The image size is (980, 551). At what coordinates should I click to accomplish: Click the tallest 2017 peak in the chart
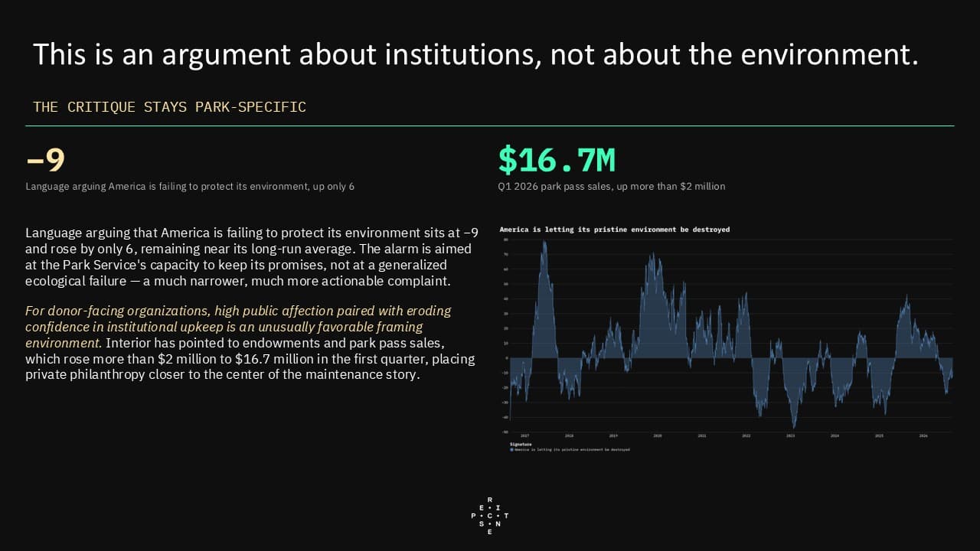pyautogui.click(x=544, y=243)
